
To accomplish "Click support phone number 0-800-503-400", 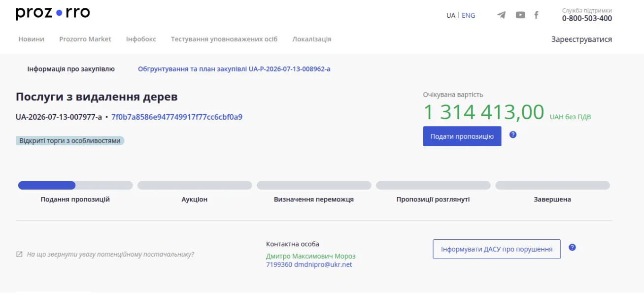I will [x=587, y=19].
